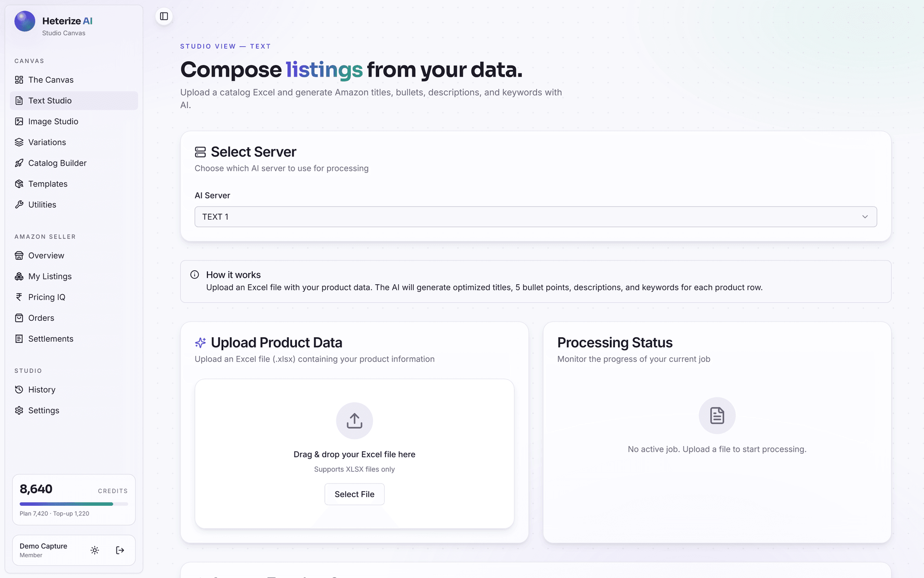
Task: Click the Processing Status document icon
Action: coord(717,415)
